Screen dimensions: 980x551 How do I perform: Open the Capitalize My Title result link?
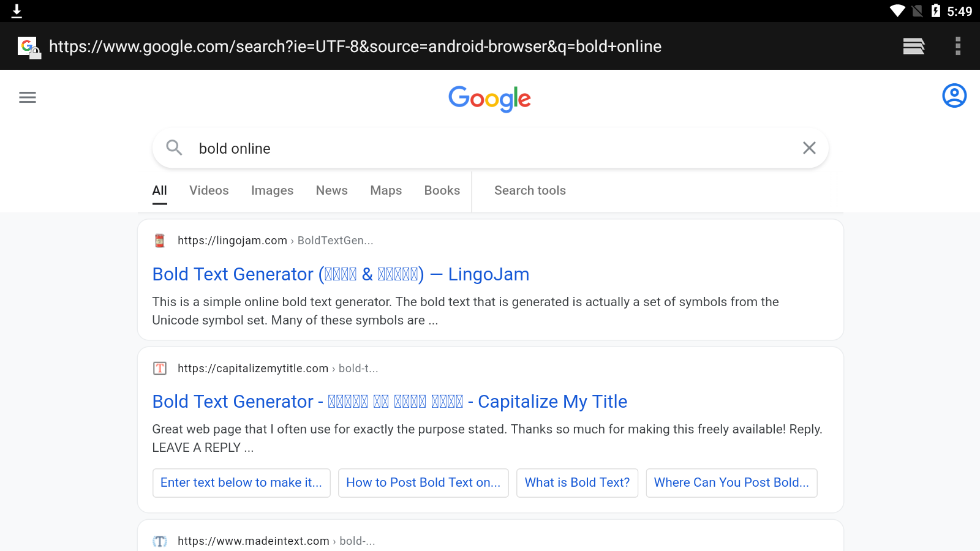point(390,402)
